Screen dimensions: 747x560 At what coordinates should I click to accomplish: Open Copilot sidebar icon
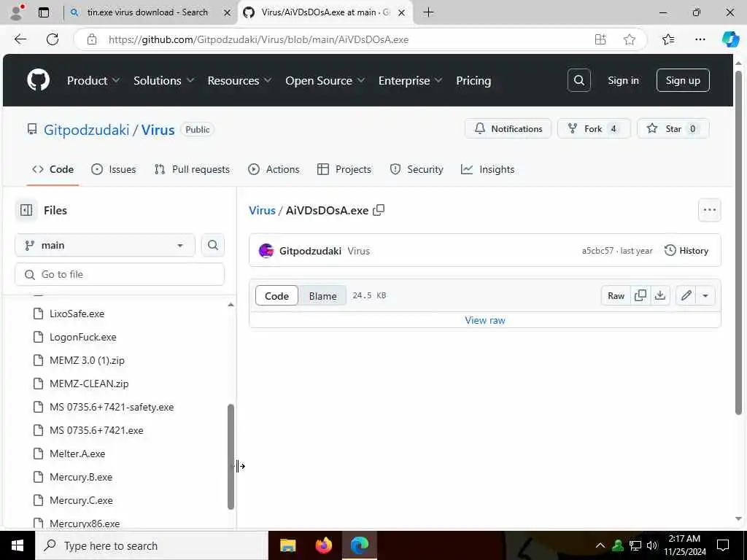click(730, 39)
